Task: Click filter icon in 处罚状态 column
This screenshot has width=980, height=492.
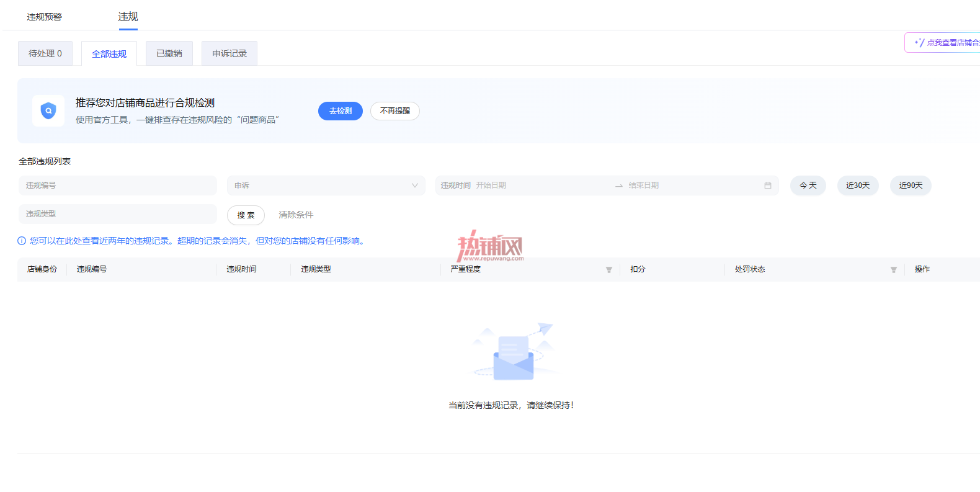Action: click(x=894, y=269)
